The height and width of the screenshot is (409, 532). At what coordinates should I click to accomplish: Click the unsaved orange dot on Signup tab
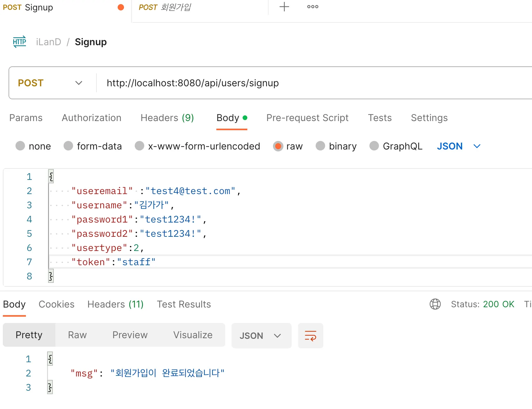(x=121, y=7)
